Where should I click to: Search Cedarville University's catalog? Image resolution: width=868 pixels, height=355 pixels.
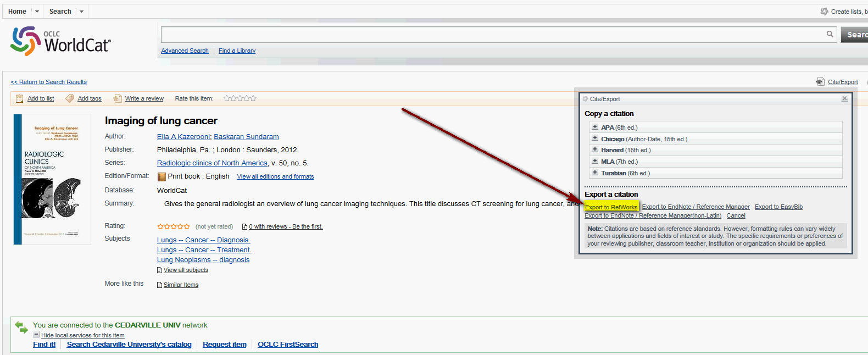click(x=129, y=345)
